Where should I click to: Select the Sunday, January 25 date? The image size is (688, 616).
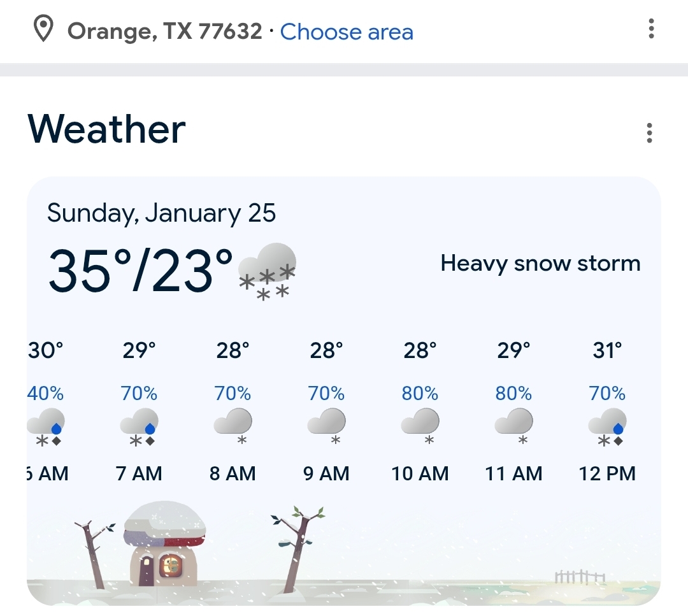[161, 213]
